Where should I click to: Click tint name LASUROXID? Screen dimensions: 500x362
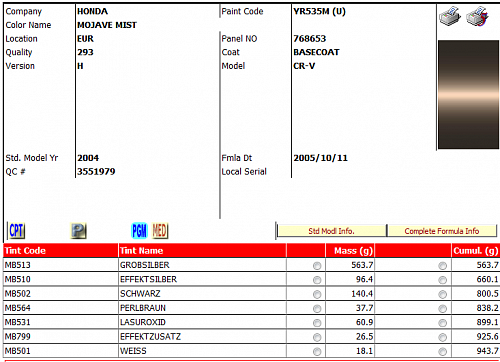click(x=143, y=322)
